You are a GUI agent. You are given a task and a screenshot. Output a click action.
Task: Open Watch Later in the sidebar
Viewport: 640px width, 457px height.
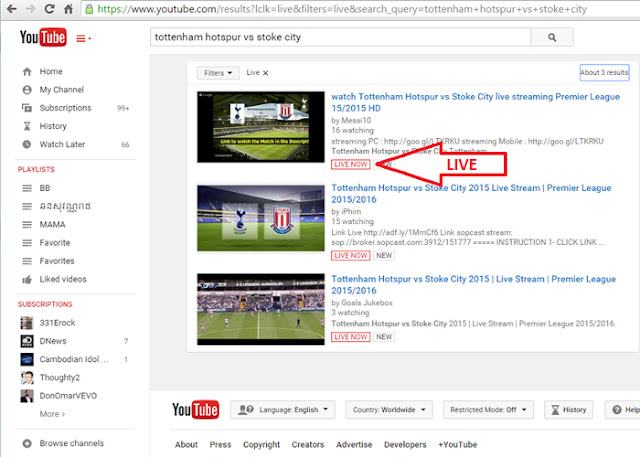[x=62, y=144]
